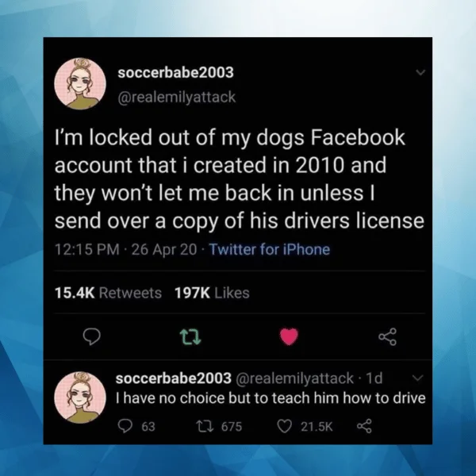This screenshot has height=476, width=476.
Task: Open soccerbabe2003 profile picture on main tweet
Action: pos(80,83)
